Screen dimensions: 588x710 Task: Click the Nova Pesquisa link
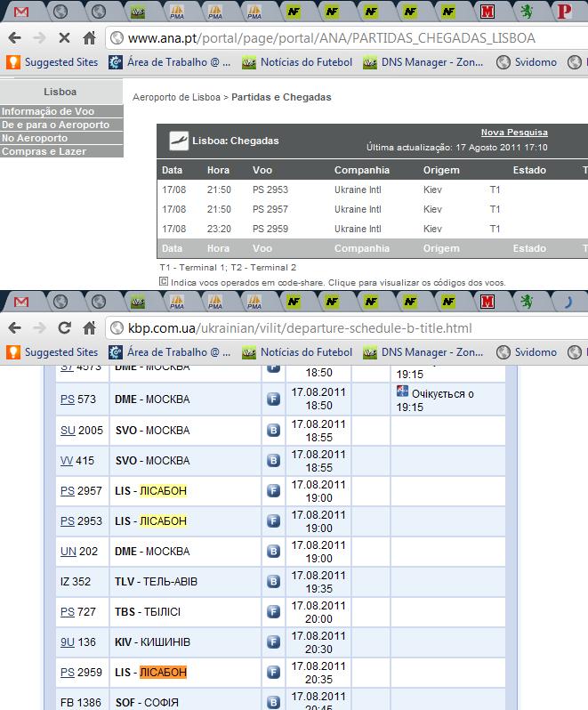point(514,133)
